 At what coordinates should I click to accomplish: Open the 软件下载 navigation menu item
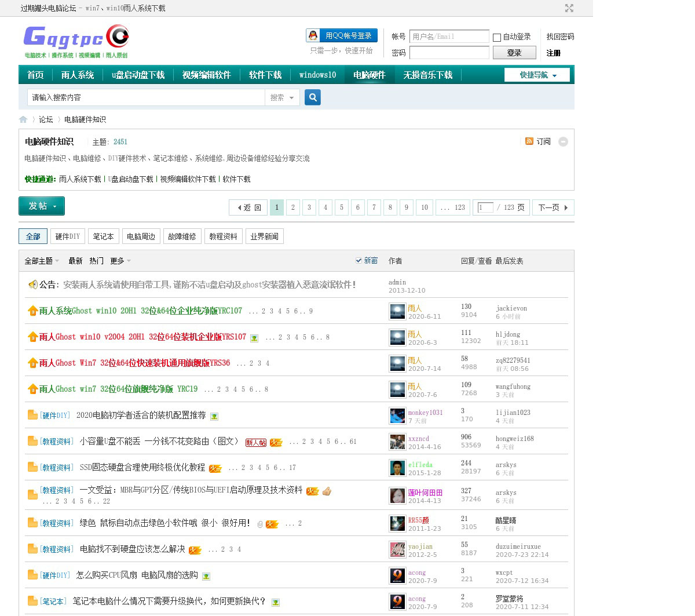[x=265, y=75]
